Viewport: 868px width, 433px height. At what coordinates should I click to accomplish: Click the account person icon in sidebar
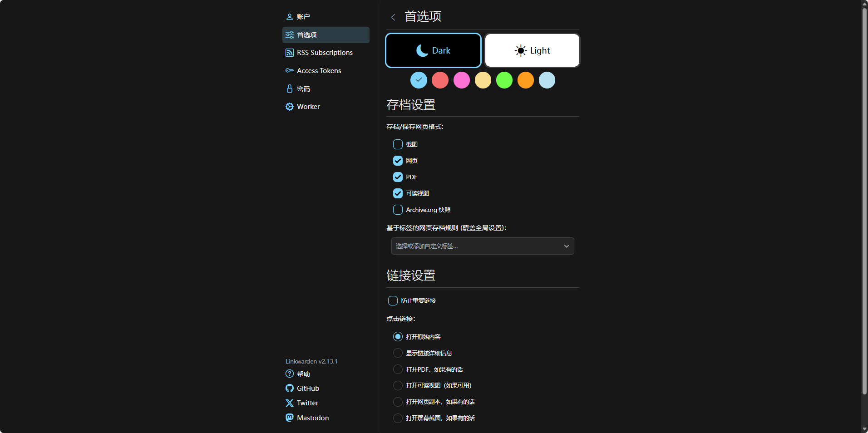coord(289,17)
